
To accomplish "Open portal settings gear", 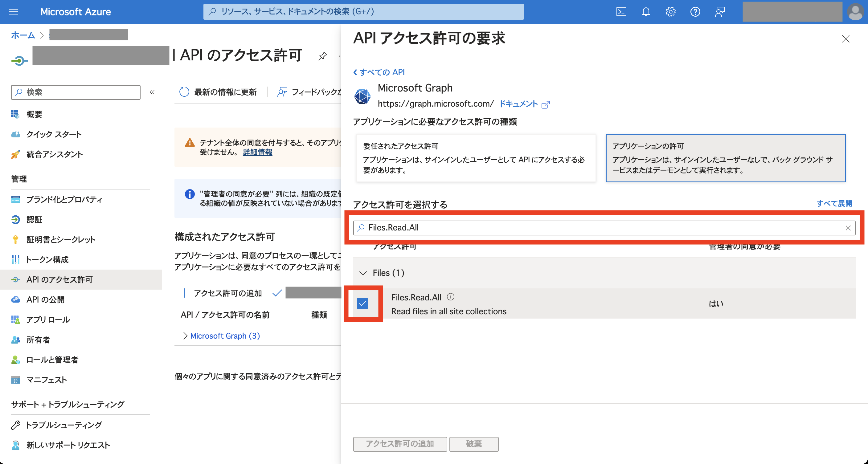I will coord(670,12).
